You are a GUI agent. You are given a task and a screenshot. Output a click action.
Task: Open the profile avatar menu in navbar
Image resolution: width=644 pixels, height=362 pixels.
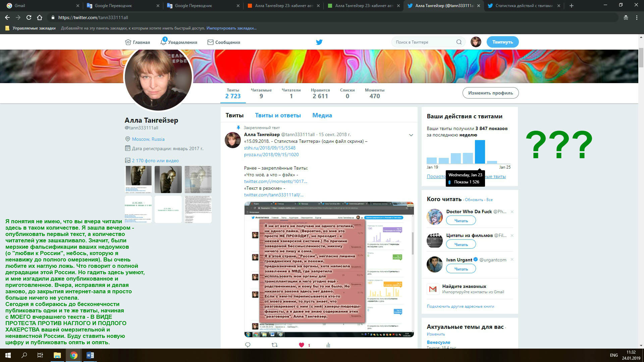(476, 42)
